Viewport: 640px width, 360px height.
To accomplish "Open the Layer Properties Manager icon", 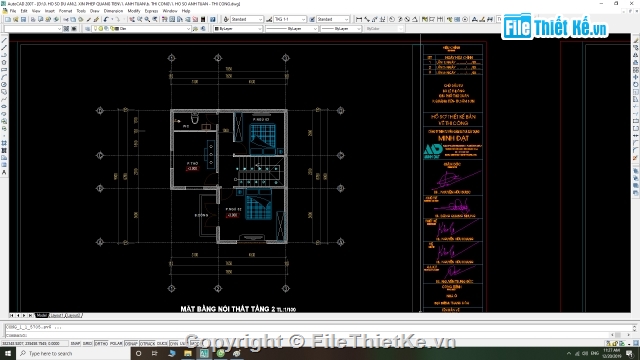I will 87,29.
